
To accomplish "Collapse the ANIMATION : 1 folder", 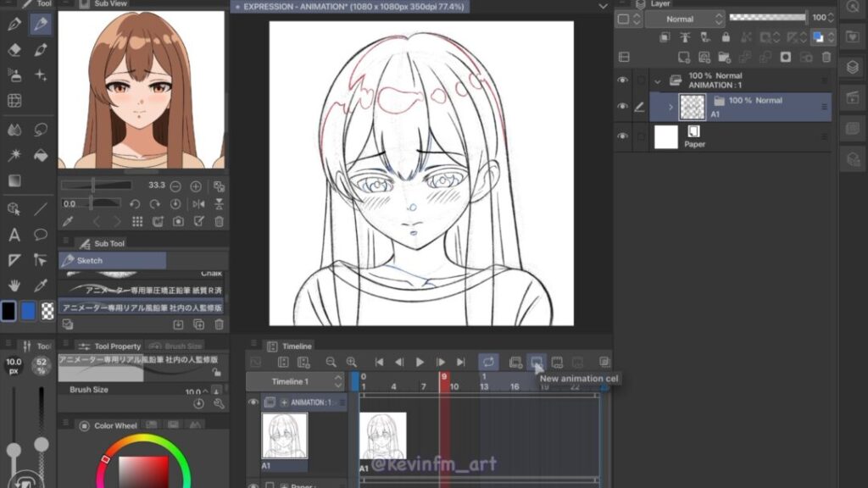I will click(657, 81).
